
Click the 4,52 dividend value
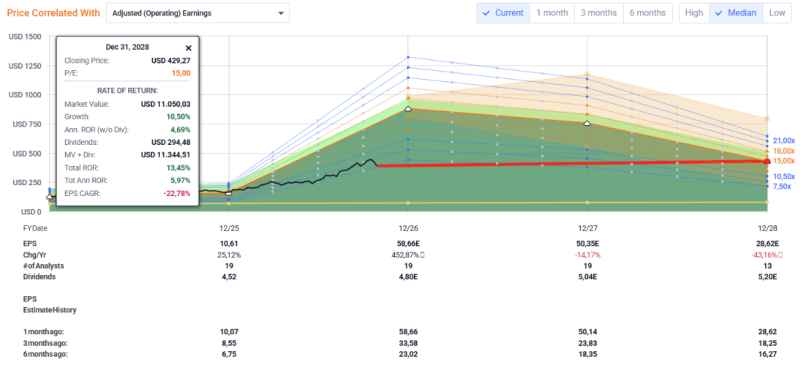[x=228, y=277]
